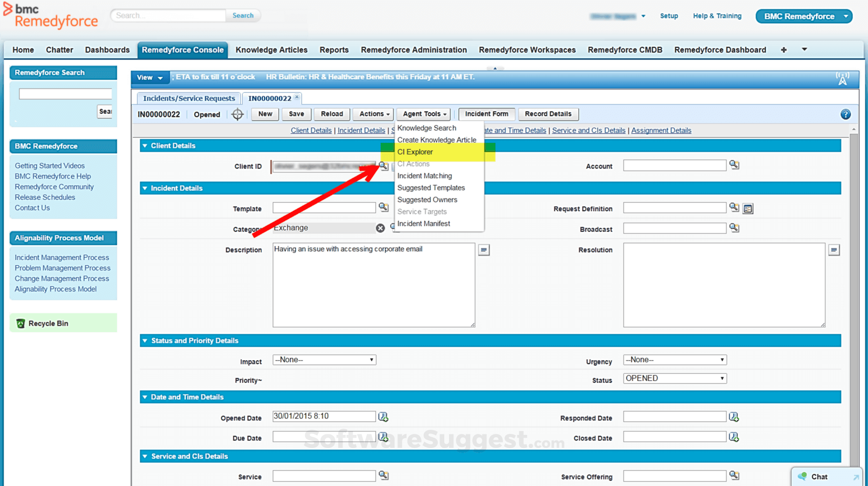Click the New button
Image resolution: width=868 pixels, height=486 pixels.
pos(265,114)
